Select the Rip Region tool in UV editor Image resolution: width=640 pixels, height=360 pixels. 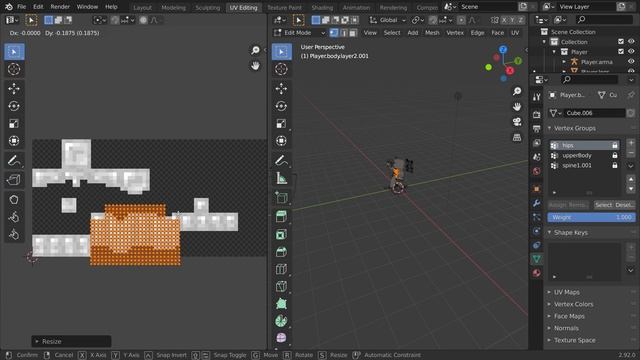(14, 180)
